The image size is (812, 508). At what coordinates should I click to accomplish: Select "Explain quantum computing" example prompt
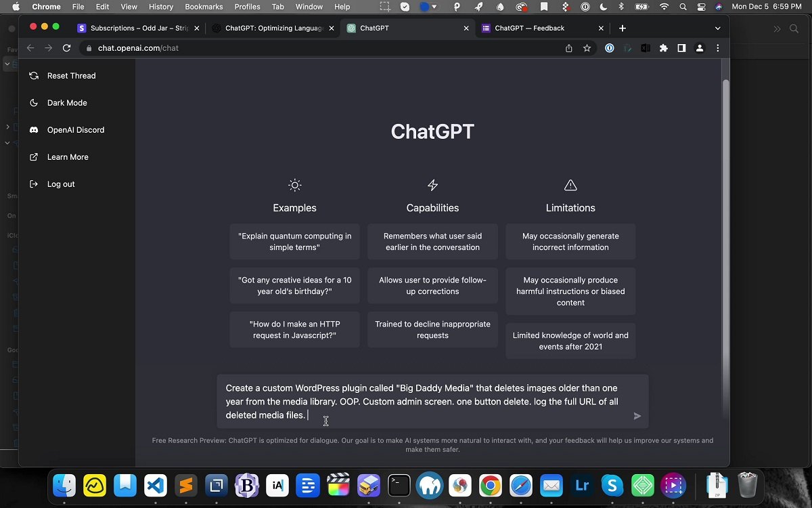[x=294, y=242]
